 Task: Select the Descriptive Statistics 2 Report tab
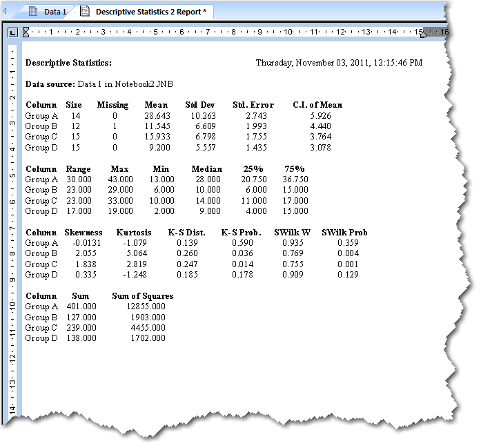tap(144, 12)
